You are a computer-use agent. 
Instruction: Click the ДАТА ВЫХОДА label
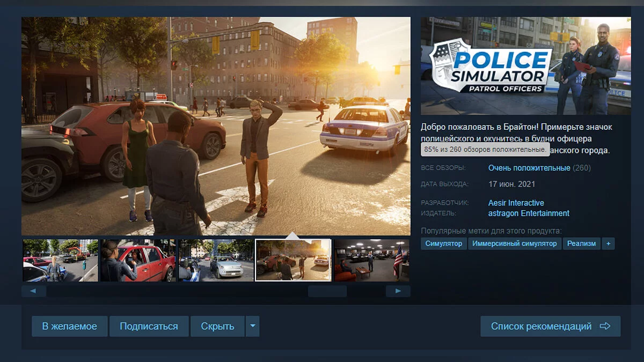[444, 184]
